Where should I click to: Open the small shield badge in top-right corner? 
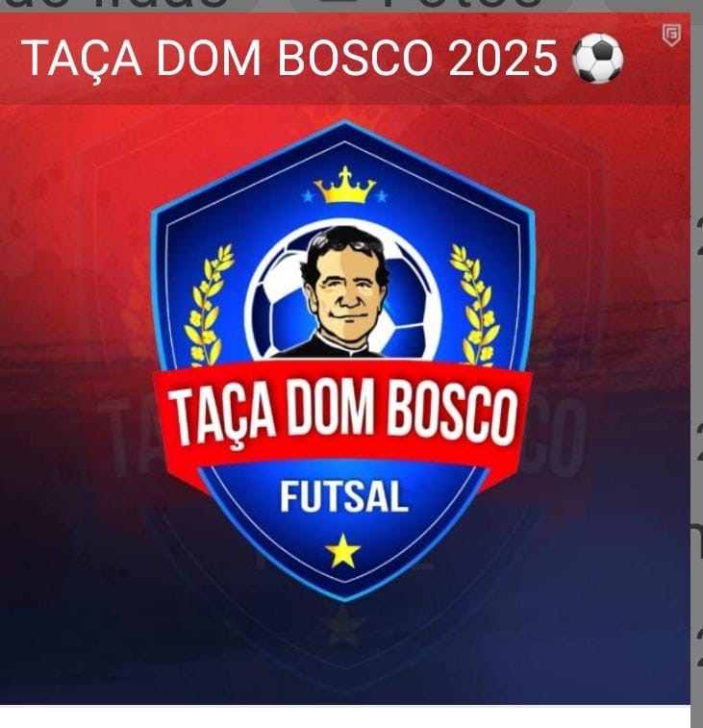click(x=671, y=36)
